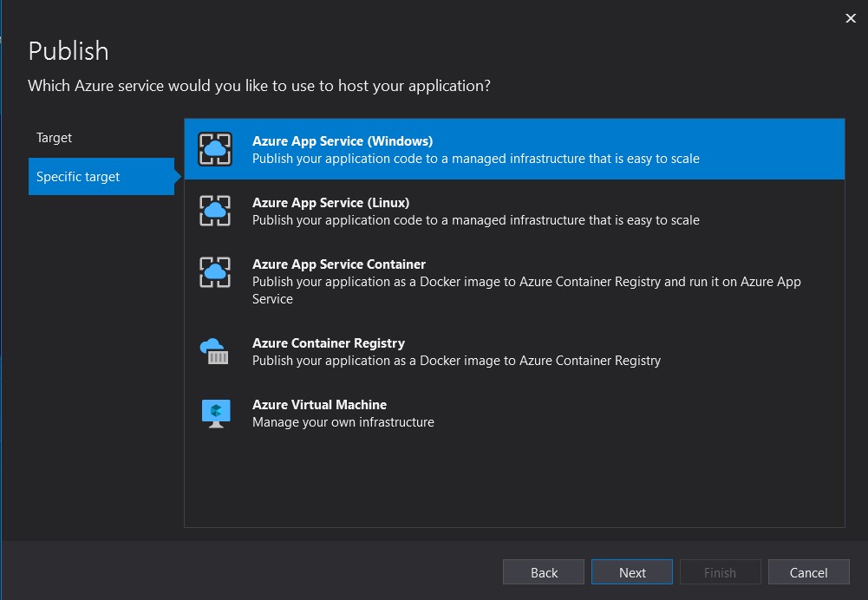868x600 pixels.
Task: Choose Azure App Service (Linux) title
Action: pos(331,203)
